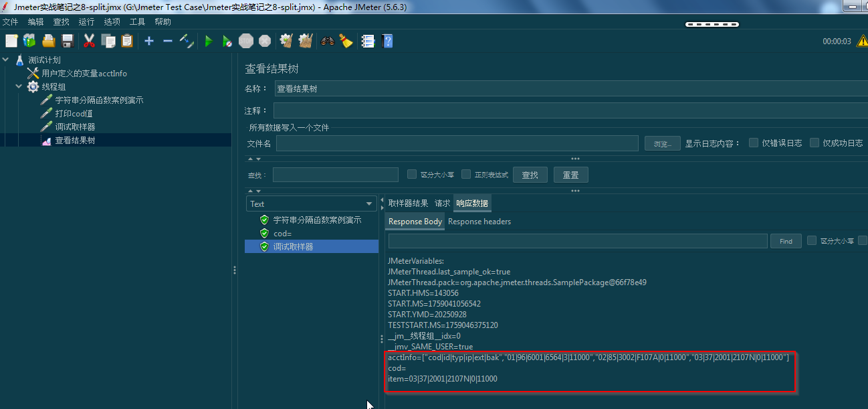The width and height of the screenshot is (868, 409).
Task: Click the 查找 text input field
Action: pyautogui.click(x=336, y=175)
